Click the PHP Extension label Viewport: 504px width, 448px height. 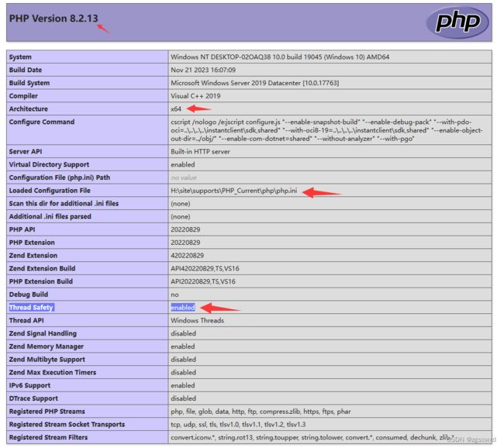tap(32, 243)
